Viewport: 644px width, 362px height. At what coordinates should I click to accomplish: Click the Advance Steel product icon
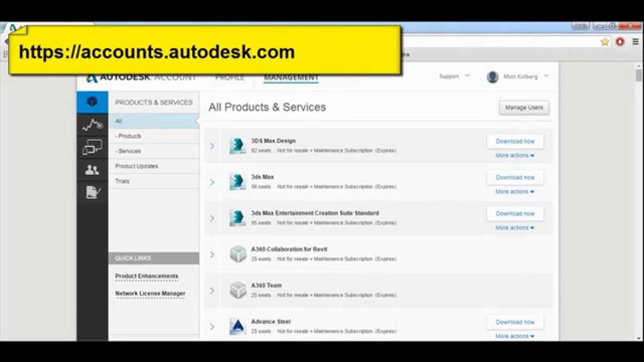[237, 326]
